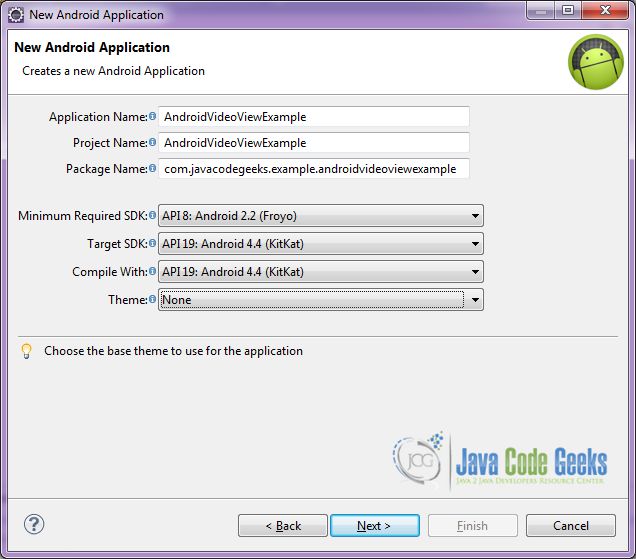Click the 'Theme:' label

coord(128,300)
